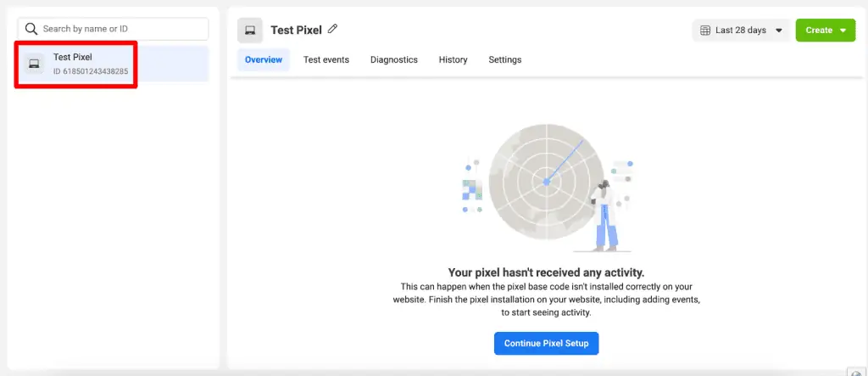868x376 pixels.
Task: View the History tab
Action: (x=453, y=60)
